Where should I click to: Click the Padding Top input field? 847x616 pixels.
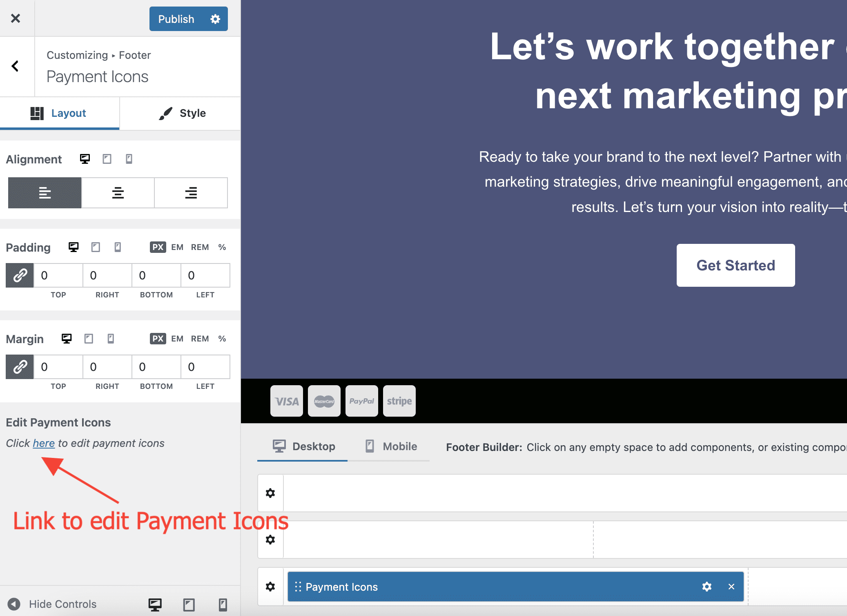58,275
